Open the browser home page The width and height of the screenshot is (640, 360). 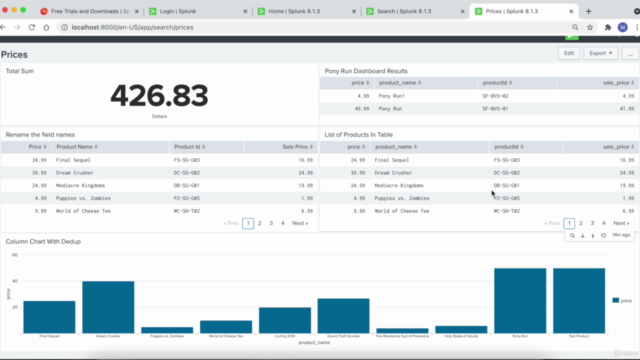click(46, 27)
